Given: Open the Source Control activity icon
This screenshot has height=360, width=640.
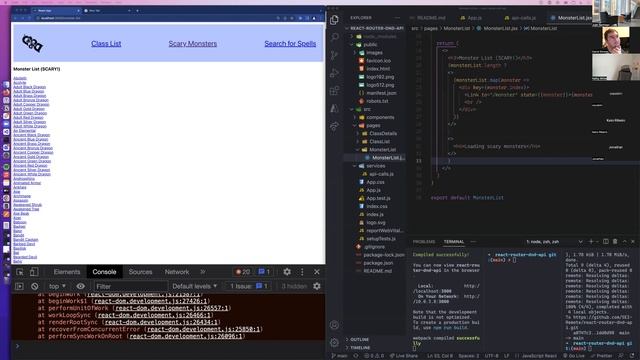Looking at the screenshot, I should click(334, 56).
